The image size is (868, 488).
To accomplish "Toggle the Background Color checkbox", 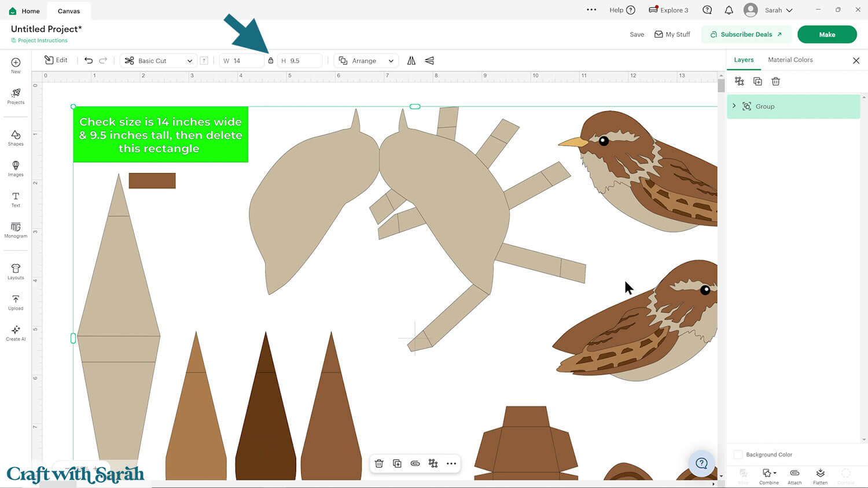I will click(738, 454).
